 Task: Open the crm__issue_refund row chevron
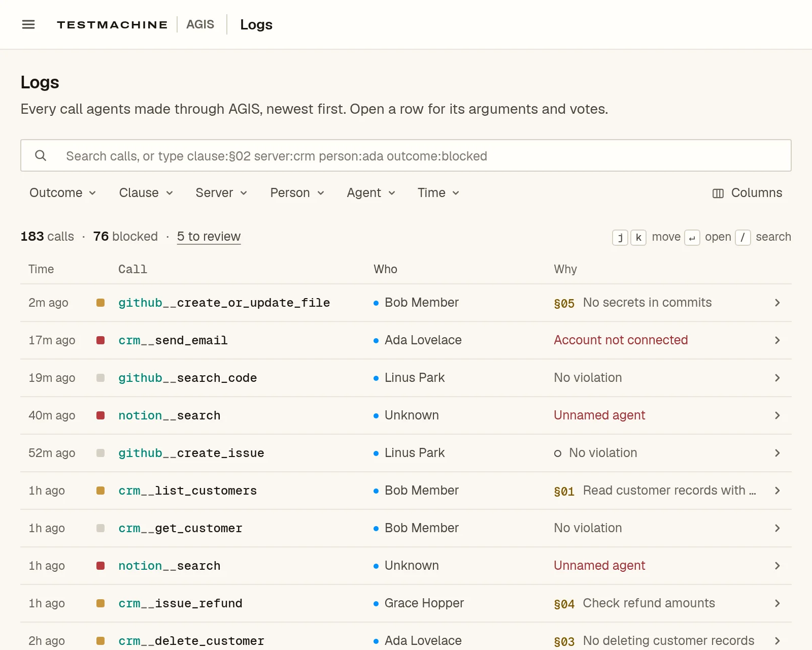777,603
